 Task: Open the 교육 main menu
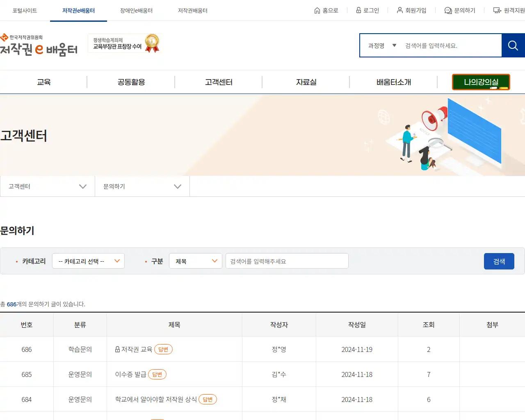[44, 82]
